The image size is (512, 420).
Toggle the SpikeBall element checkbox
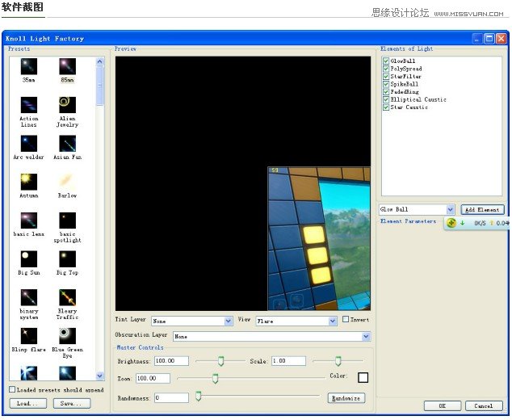coord(386,84)
